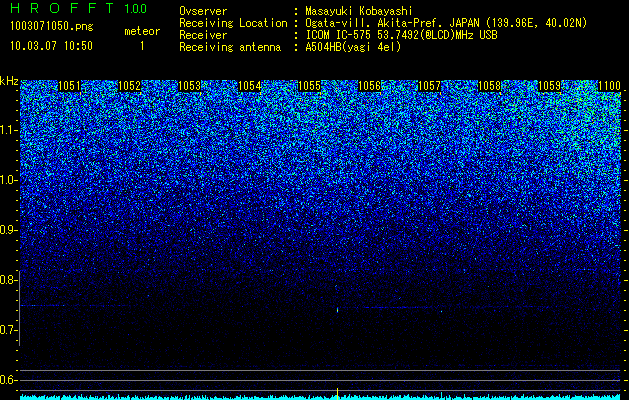The image size is (629, 400).
Task: Click the 1052 time label
Action: click(x=130, y=86)
